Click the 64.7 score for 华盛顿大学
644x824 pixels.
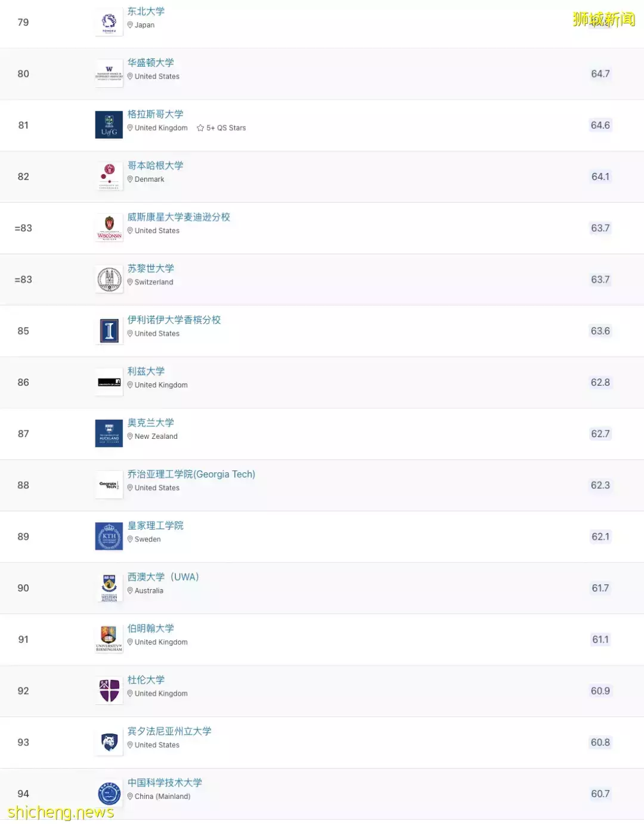click(600, 74)
